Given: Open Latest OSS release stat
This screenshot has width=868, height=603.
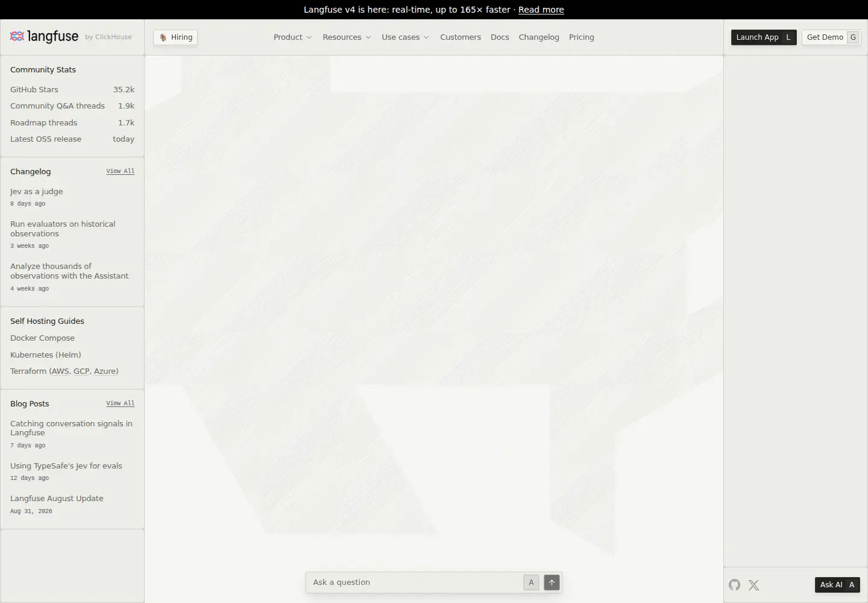Looking at the screenshot, I should (x=72, y=139).
